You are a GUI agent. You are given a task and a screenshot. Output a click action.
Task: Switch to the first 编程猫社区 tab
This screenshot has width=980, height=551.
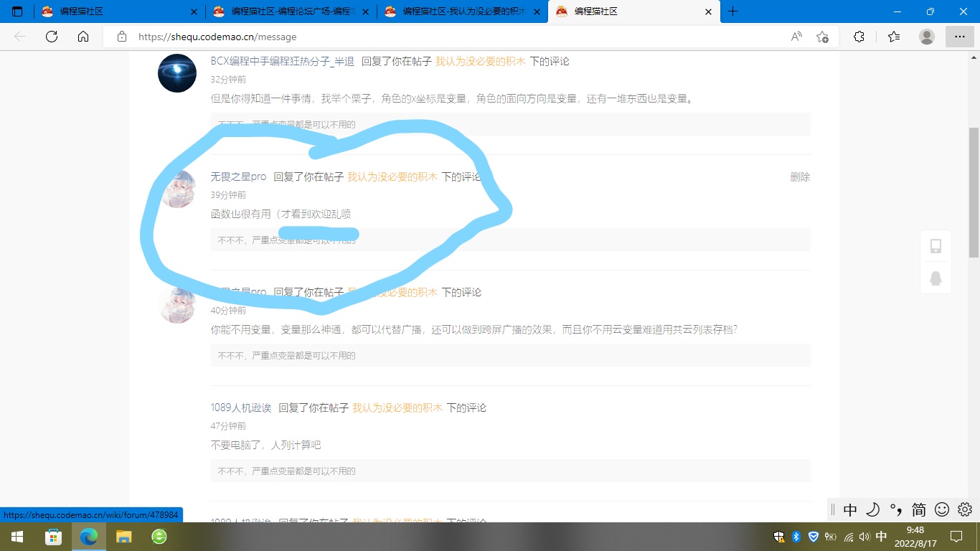pos(120,11)
